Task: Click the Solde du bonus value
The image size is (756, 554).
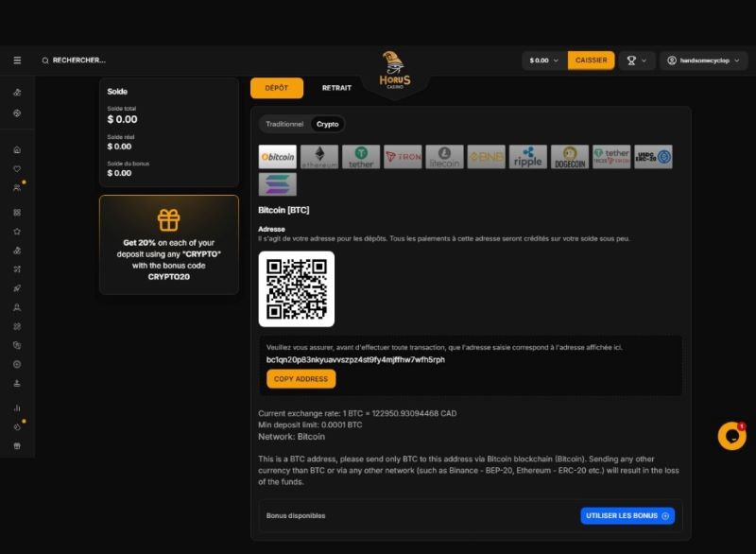Action: click(119, 173)
